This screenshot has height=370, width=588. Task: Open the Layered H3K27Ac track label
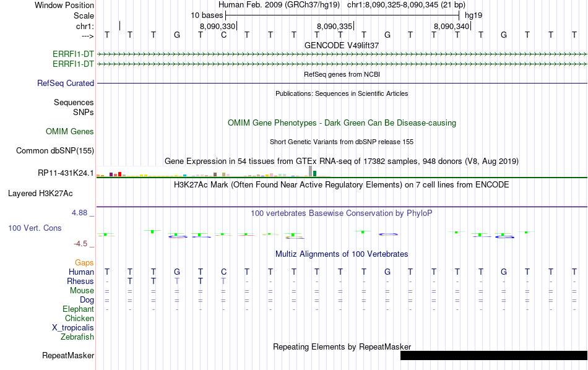tap(40, 194)
